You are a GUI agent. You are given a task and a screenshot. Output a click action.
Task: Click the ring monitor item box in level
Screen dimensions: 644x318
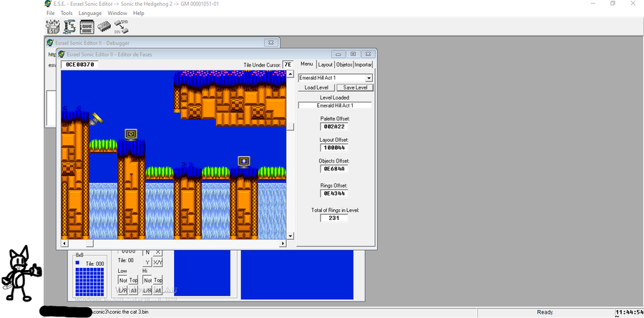pos(131,134)
